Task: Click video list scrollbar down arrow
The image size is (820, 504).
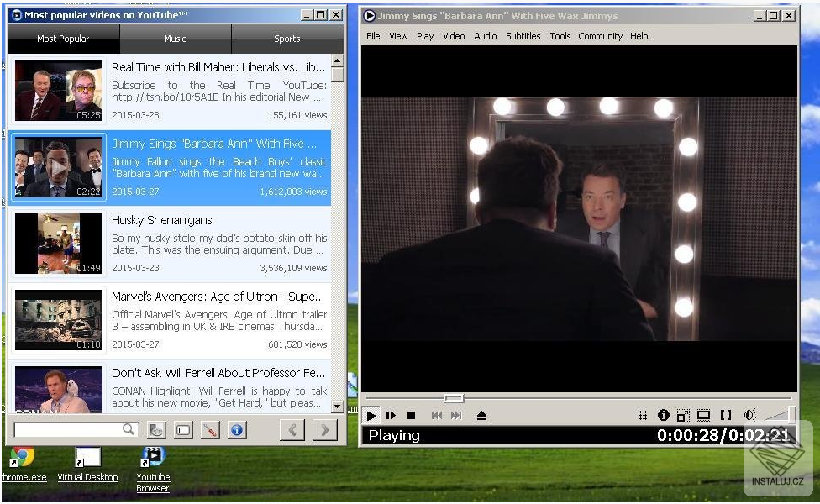Action: tap(338, 407)
